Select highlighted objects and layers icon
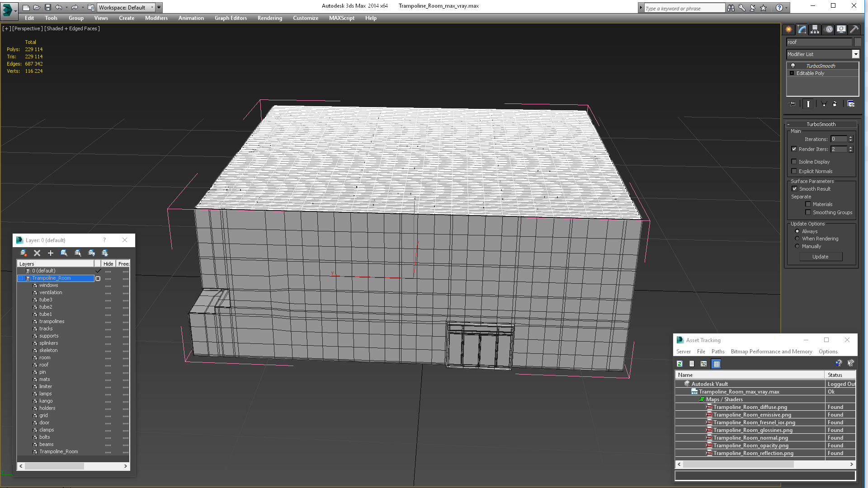The image size is (868, 488). pyautogui.click(x=64, y=253)
